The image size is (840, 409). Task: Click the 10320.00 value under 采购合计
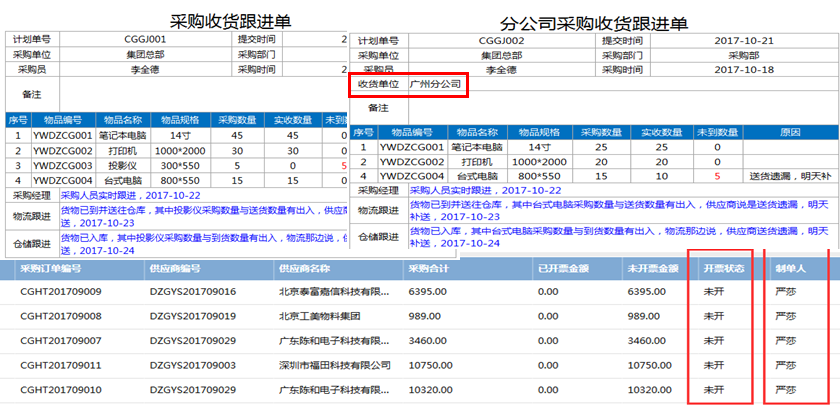tap(427, 389)
